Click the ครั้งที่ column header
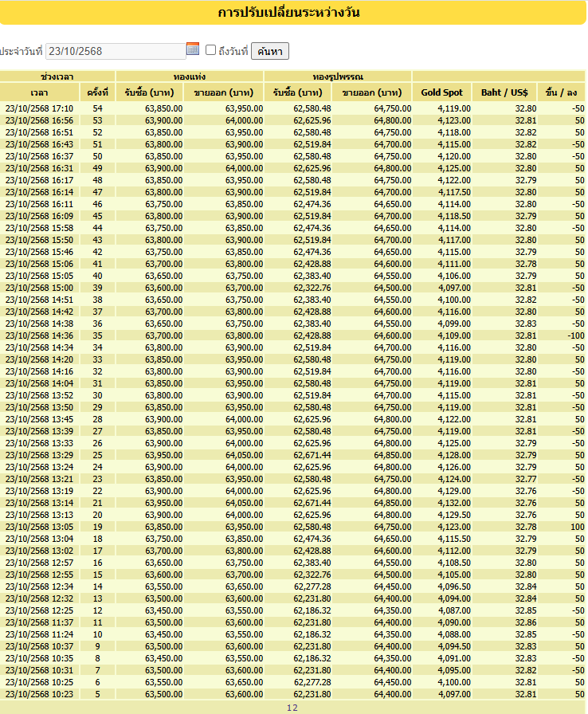Screen dimensions: 588x714 (97, 92)
